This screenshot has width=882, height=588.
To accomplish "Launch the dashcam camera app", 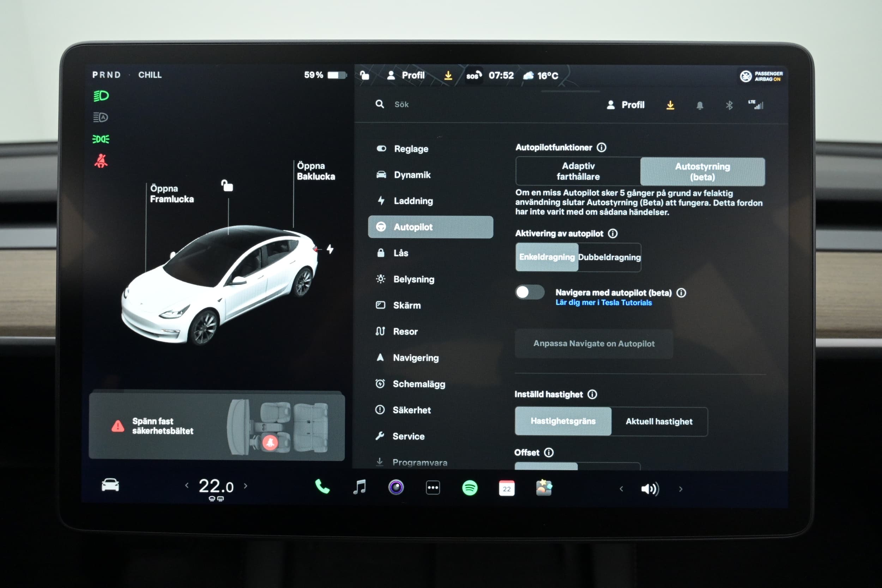I will pos(396,487).
